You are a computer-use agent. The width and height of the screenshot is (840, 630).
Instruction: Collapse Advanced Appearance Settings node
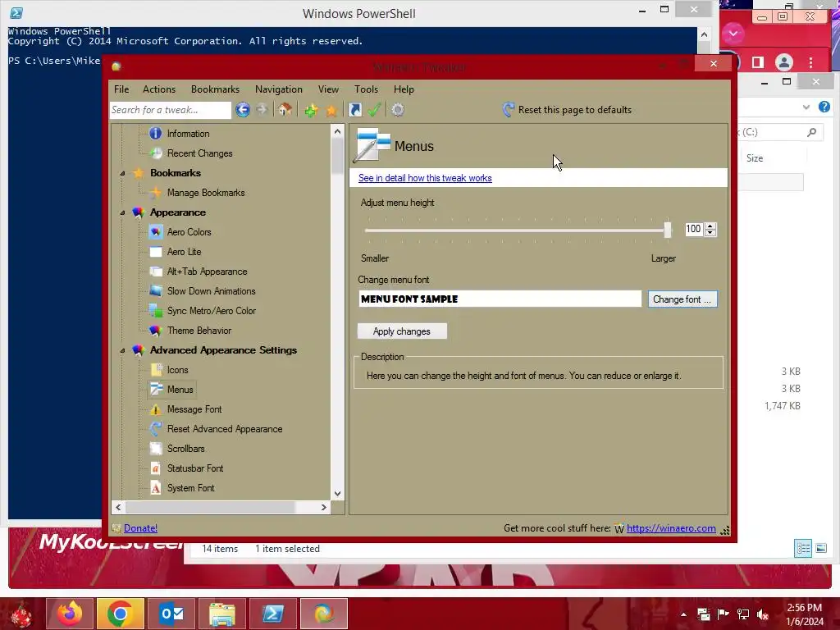tap(123, 350)
